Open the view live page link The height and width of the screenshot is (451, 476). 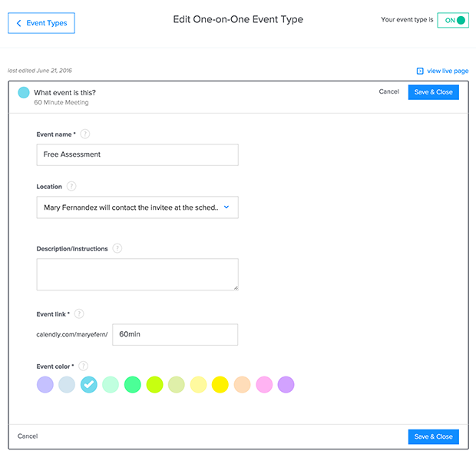pyautogui.click(x=448, y=71)
